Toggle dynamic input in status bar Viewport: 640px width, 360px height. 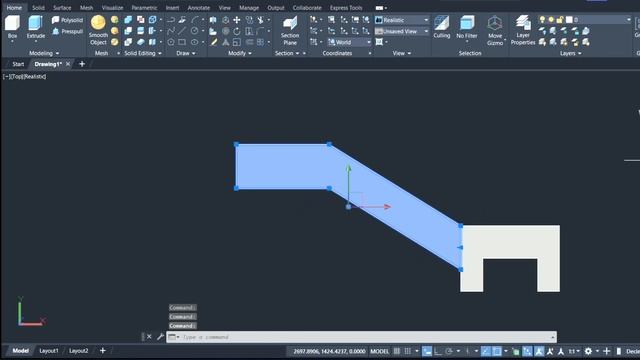[427, 351]
